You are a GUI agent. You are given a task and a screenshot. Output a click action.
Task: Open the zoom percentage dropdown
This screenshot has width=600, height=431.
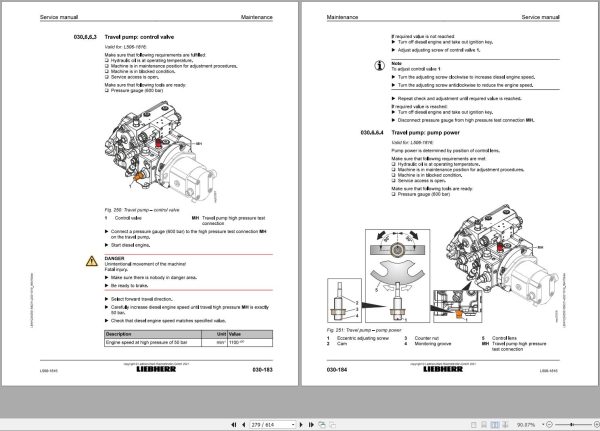click(x=543, y=424)
